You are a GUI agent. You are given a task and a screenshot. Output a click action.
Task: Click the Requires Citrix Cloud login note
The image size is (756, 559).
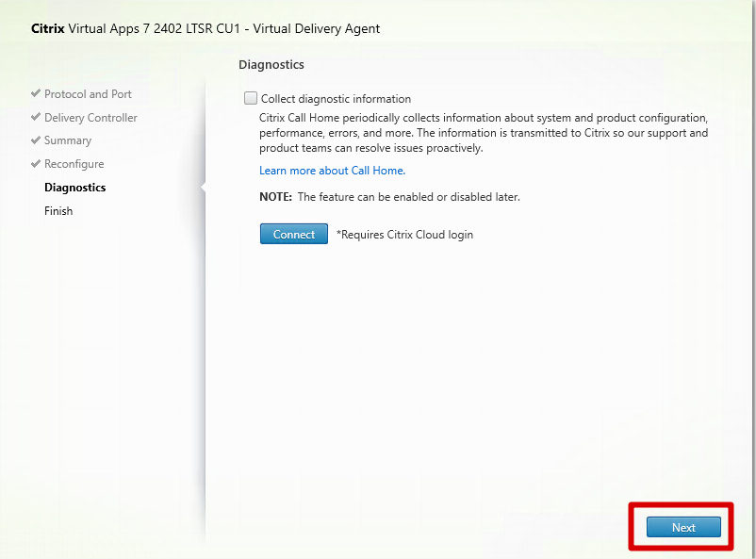click(404, 235)
